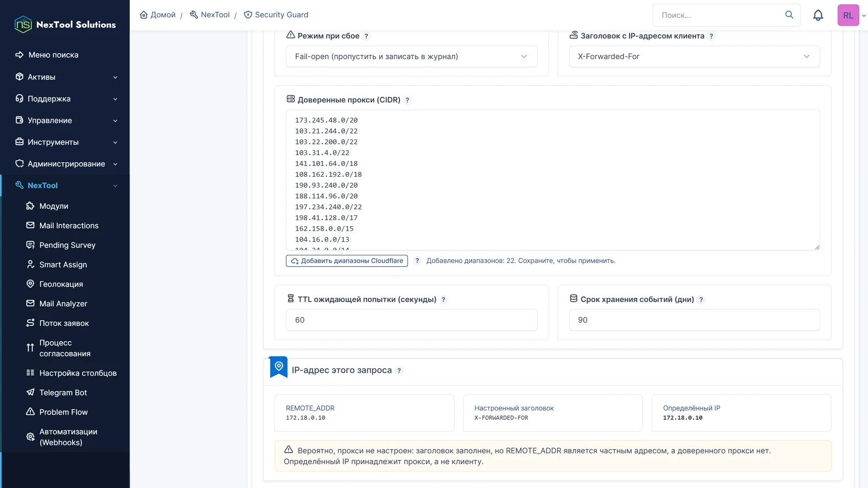Click the shield icon by Security Guard

pyautogui.click(x=248, y=15)
